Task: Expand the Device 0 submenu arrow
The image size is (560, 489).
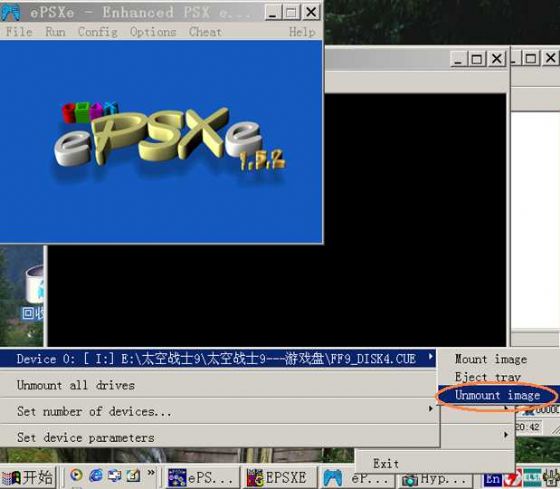Action: [430, 356]
